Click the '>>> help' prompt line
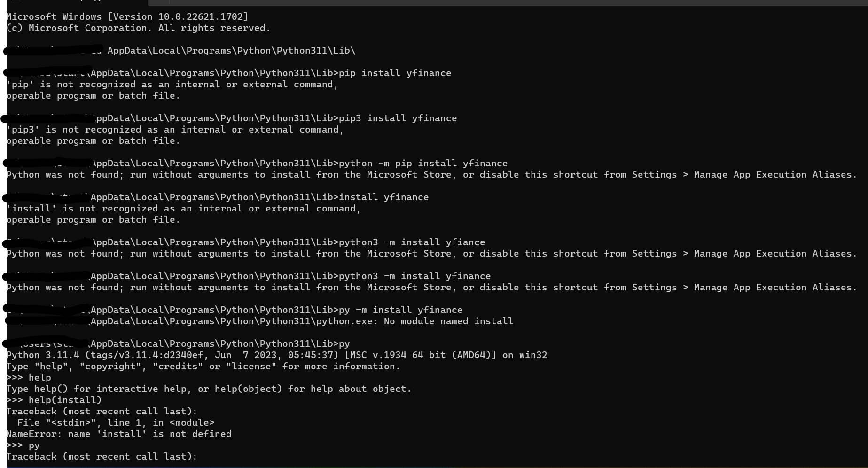This screenshot has width=868, height=468. point(29,378)
